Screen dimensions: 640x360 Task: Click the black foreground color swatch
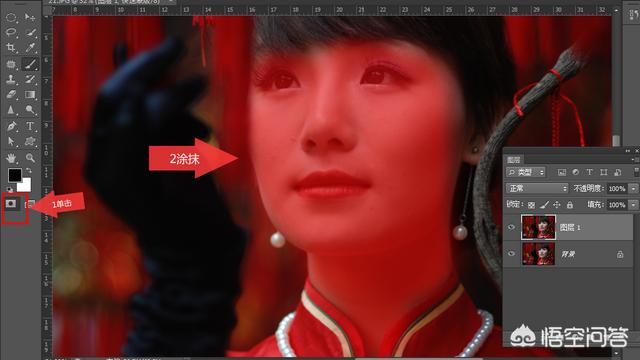(x=15, y=175)
